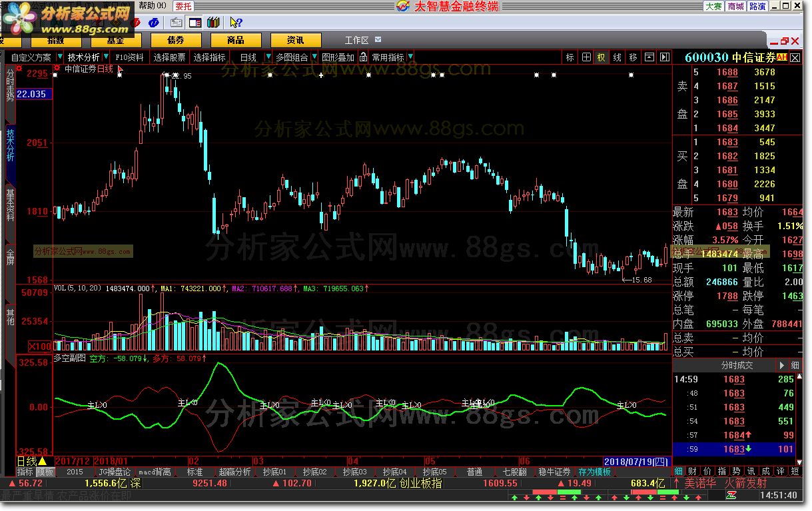The image size is (812, 511).
Task: Open the 资讯 yellow tab
Action: pyautogui.click(x=295, y=40)
